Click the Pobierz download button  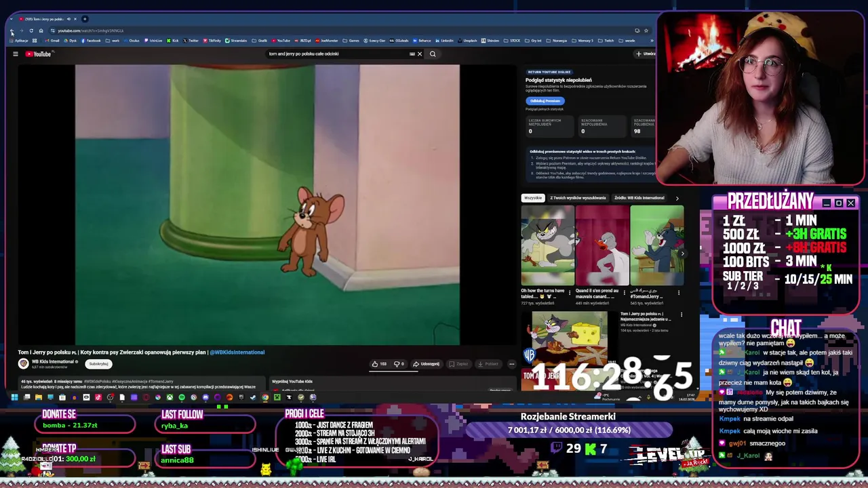point(488,364)
